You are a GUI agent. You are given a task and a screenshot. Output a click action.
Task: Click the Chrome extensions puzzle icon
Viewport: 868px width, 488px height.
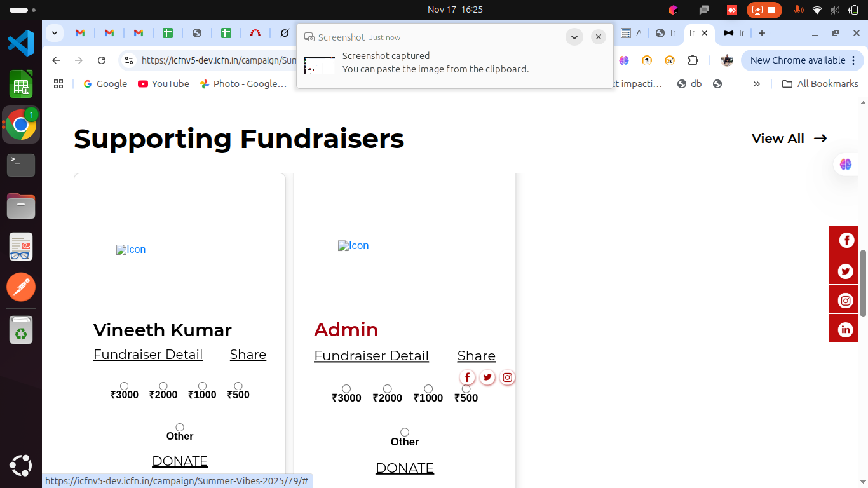point(693,60)
